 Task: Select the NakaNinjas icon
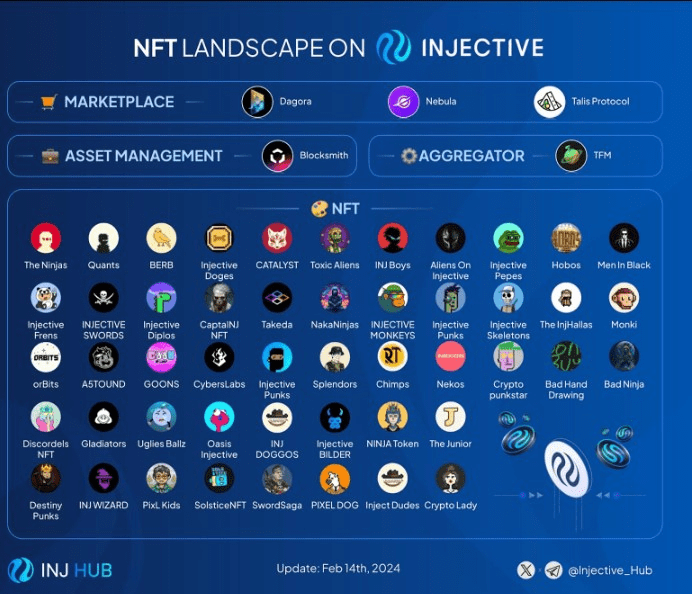click(335, 298)
